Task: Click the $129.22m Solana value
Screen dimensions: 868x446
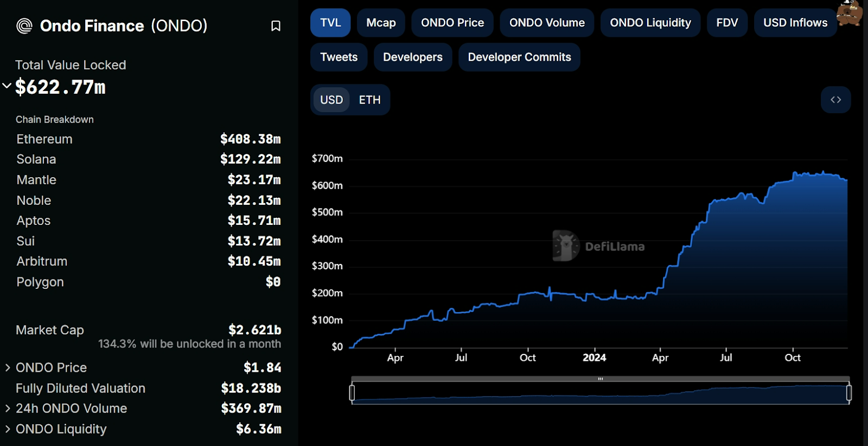Action: pos(251,159)
